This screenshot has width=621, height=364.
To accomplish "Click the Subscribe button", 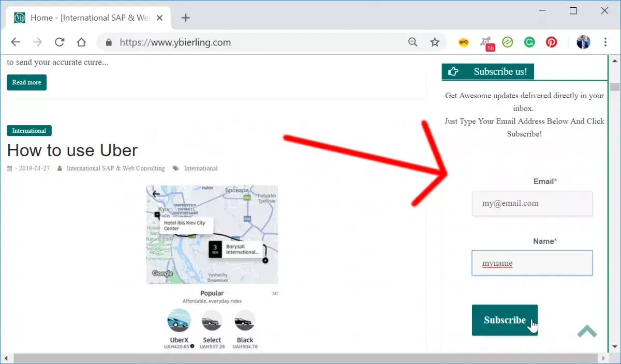I will point(505,320).
